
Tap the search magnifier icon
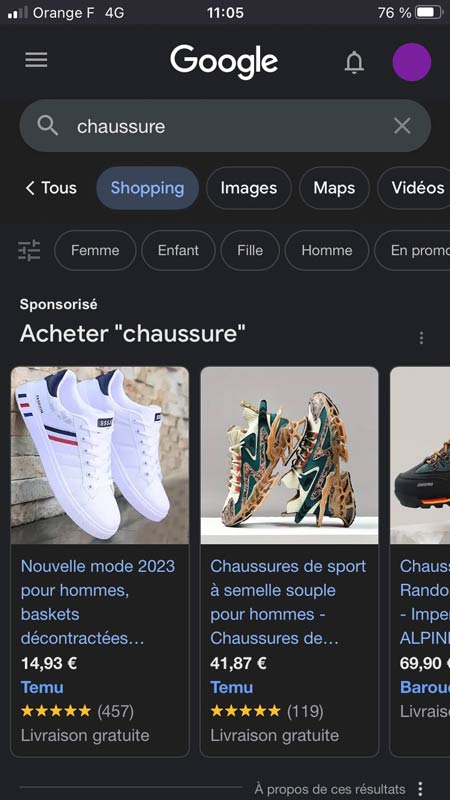tap(47, 126)
